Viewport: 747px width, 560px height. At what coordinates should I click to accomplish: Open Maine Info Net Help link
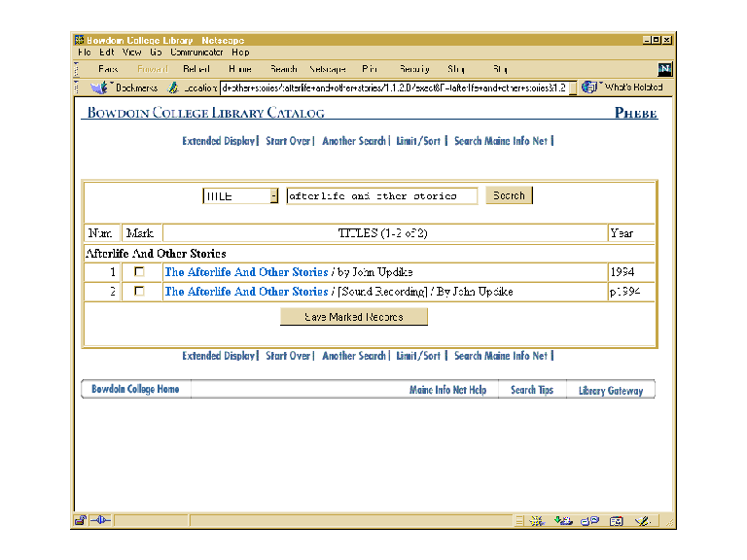pos(447,390)
